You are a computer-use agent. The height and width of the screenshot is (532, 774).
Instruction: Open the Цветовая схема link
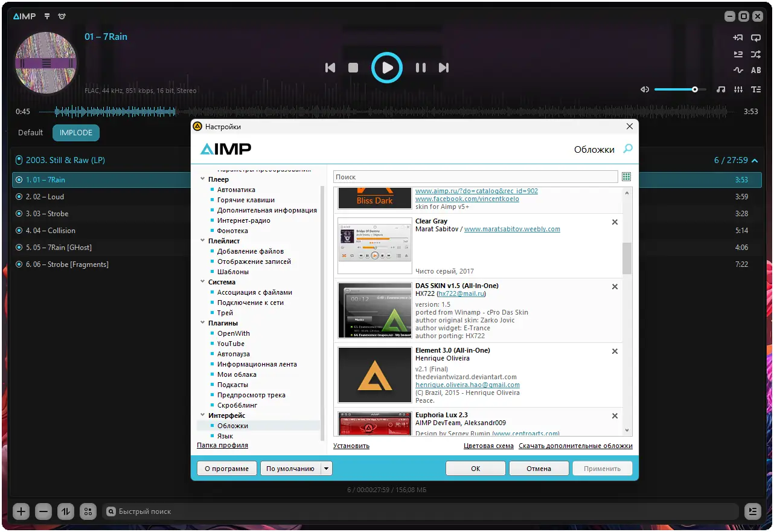pyautogui.click(x=488, y=446)
